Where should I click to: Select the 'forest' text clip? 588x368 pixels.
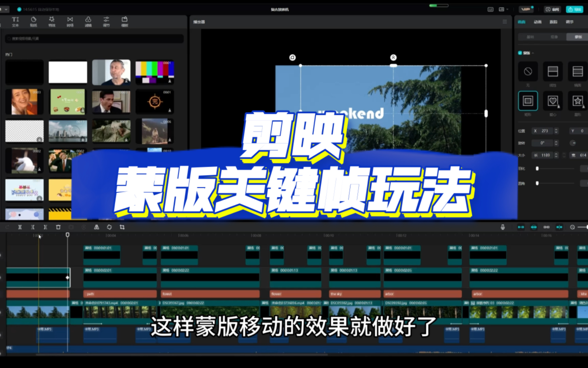tap(210, 294)
